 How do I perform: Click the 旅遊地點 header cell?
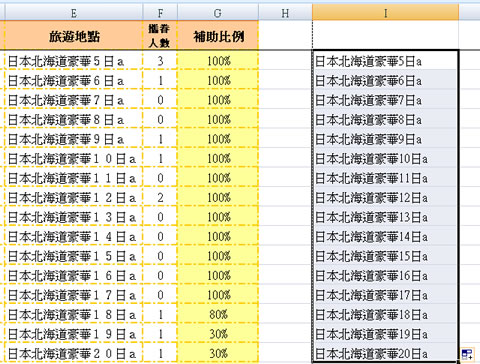pyautogui.click(x=74, y=36)
